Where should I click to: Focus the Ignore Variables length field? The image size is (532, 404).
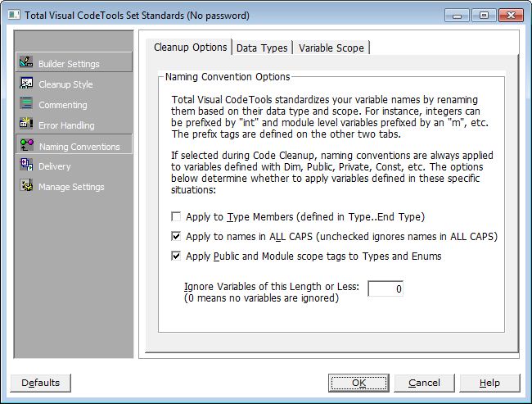385,288
